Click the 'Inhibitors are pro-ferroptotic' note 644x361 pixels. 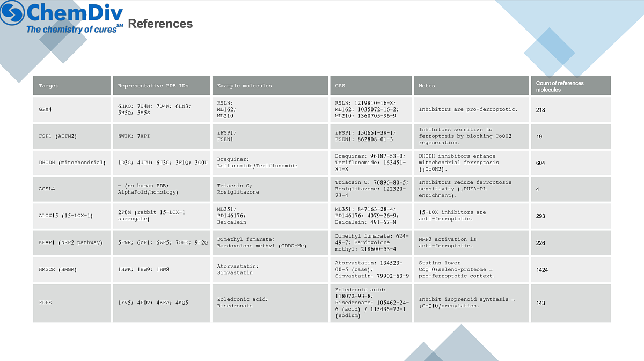(x=468, y=109)
